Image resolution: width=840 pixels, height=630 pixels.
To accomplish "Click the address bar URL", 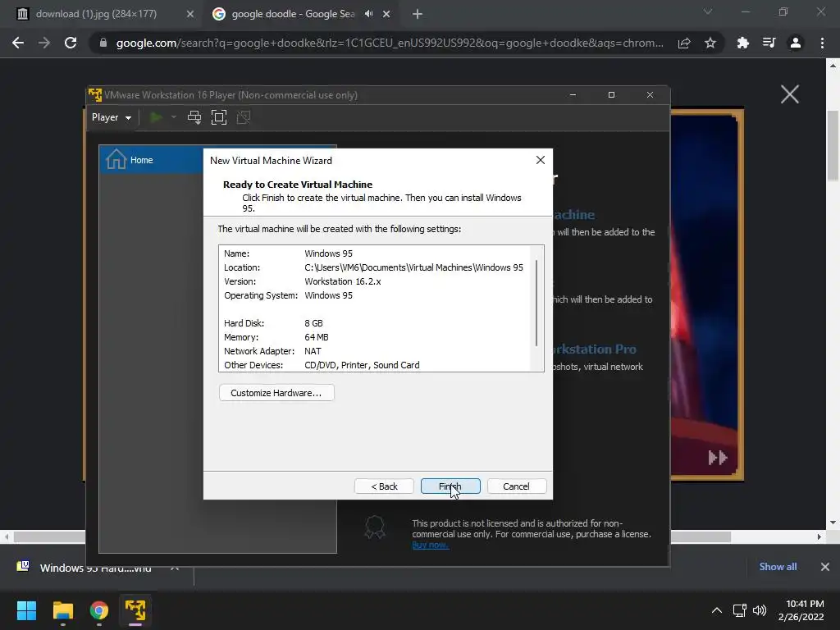I will click(390, 43).
